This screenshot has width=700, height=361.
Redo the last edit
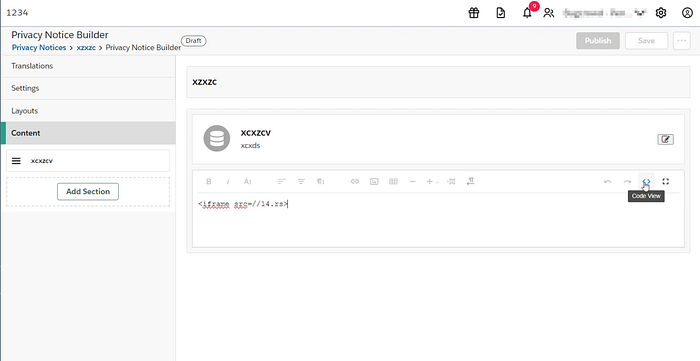click(x=627, y=182)
